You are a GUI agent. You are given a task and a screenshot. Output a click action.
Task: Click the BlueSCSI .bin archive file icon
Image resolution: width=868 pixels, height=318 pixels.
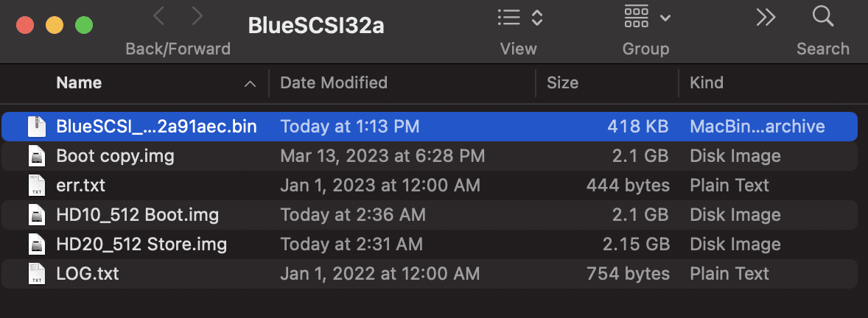[36, 127]
